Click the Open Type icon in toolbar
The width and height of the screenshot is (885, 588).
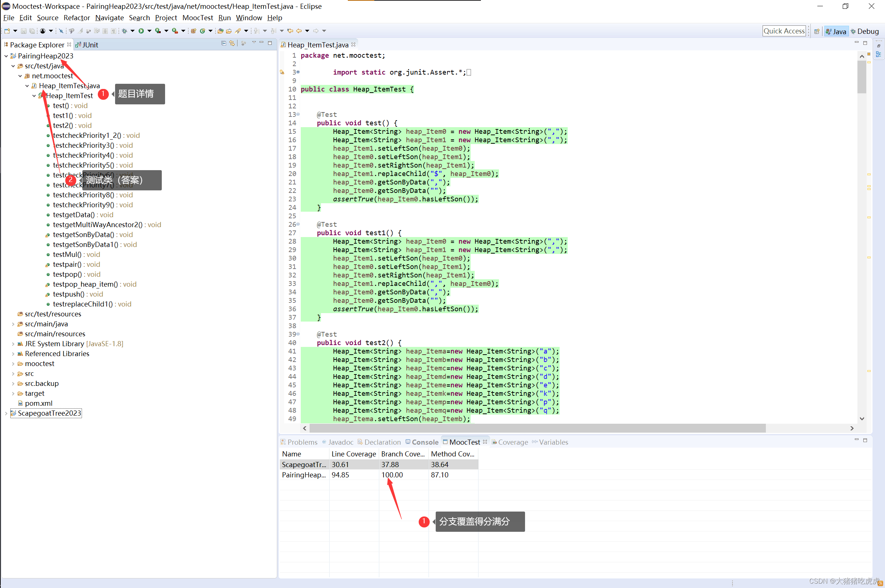click(x=220, y=31)
